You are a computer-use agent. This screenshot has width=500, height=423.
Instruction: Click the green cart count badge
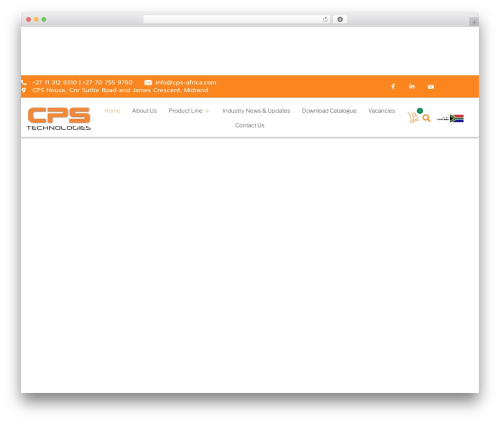(420, 111)
